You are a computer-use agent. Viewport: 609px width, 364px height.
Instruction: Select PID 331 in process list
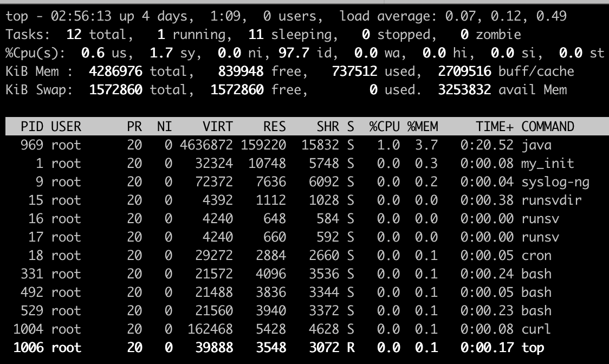click(x=32, y=274)
